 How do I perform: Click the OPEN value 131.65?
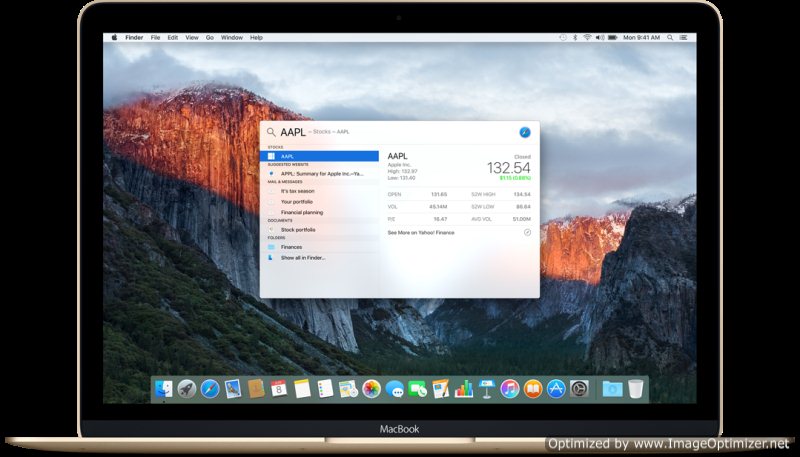[439, 194]
